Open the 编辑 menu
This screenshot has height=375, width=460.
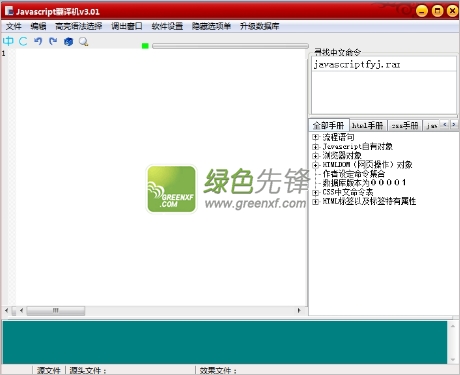(38, 26)
